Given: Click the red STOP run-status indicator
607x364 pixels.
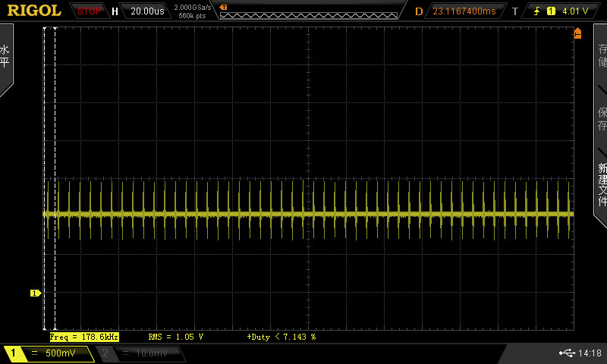Looking at the screenshot, I should (89, 11).
